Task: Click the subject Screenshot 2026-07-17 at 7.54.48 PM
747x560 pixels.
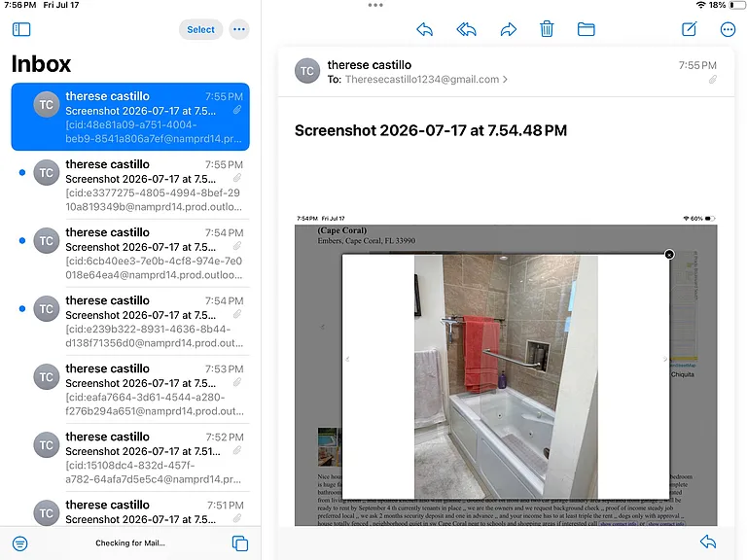Action: point(431,130)
